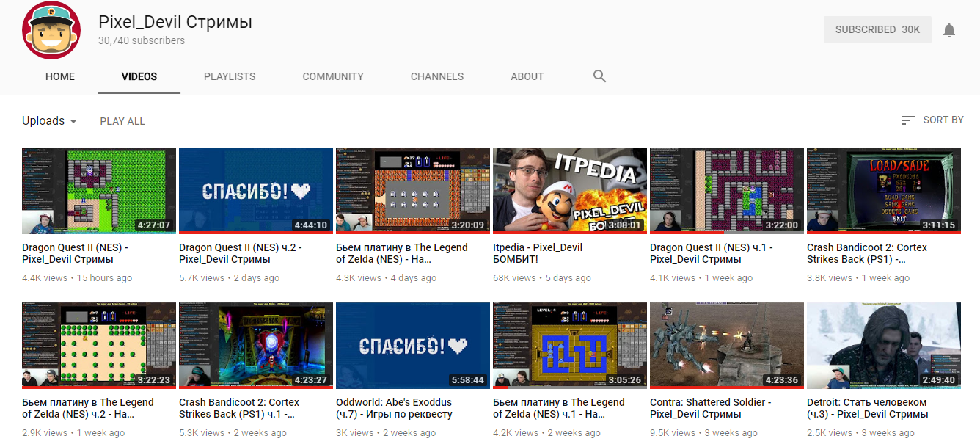This screenshot has width=980, height=447.
Task: Open title 'Itpedia - Pixel_Devil БОМБИТ!'
Action: pos(538,253)
